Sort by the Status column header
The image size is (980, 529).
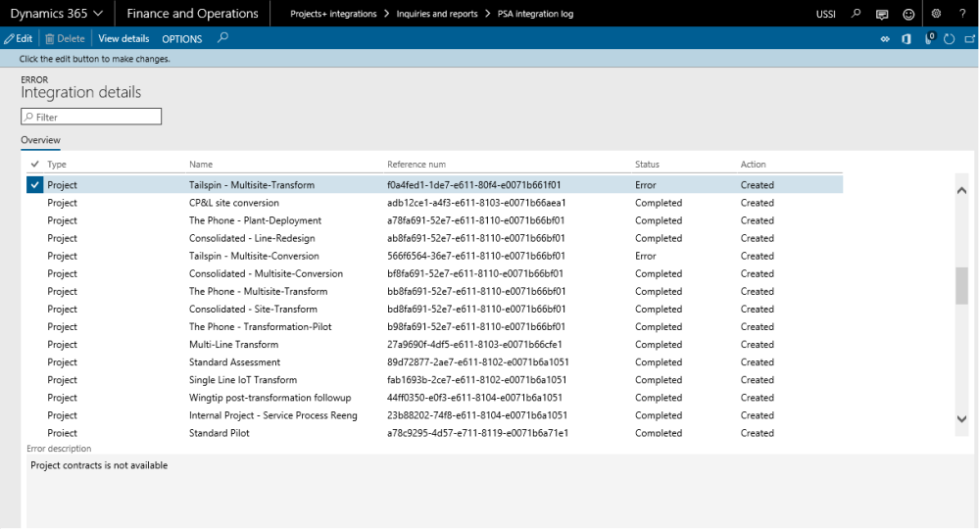click(647, 165)
